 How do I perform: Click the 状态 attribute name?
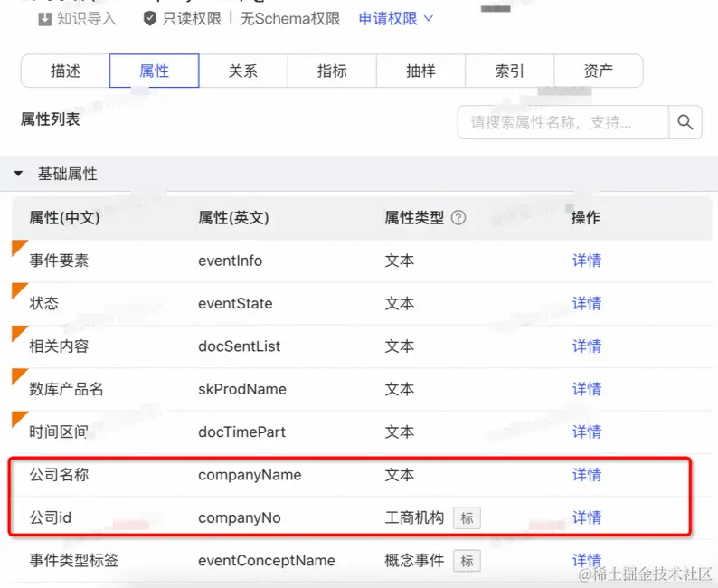tap(44, 303)
